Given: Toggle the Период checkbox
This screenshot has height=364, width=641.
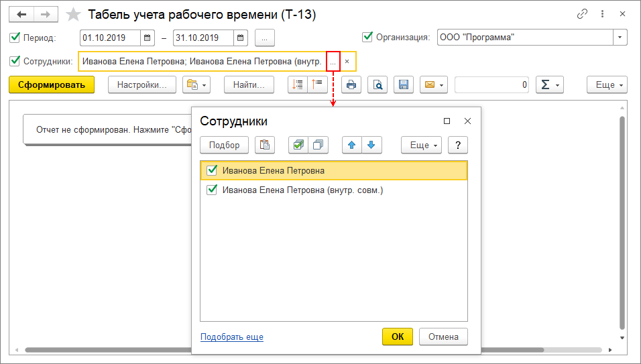Looking at the screenshot, I should coord(15,38).
